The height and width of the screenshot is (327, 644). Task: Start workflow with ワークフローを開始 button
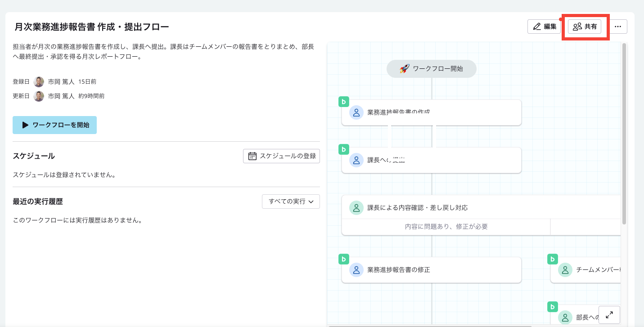click(x=54, y=125)
